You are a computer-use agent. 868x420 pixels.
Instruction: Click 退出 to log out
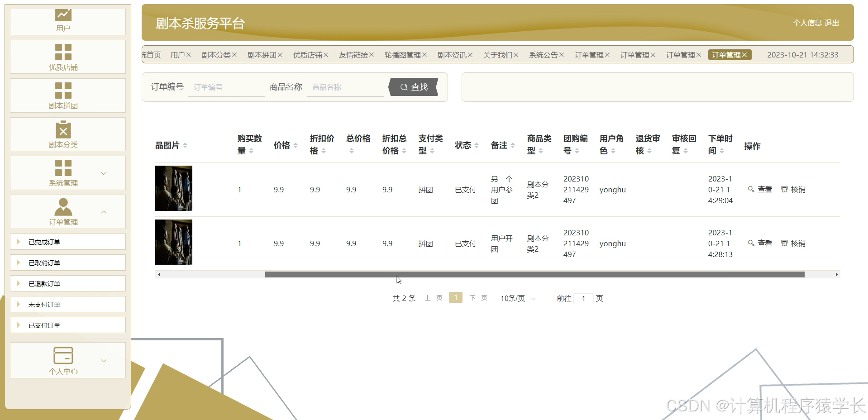[832, 23]
